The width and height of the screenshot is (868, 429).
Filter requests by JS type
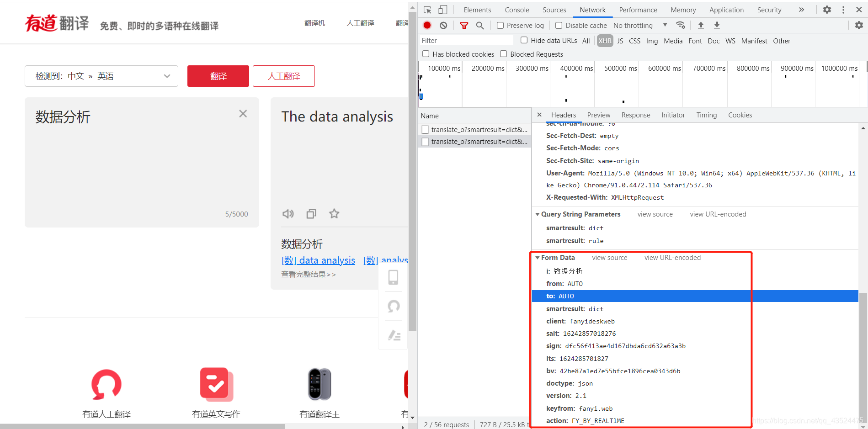coord(620,41)
